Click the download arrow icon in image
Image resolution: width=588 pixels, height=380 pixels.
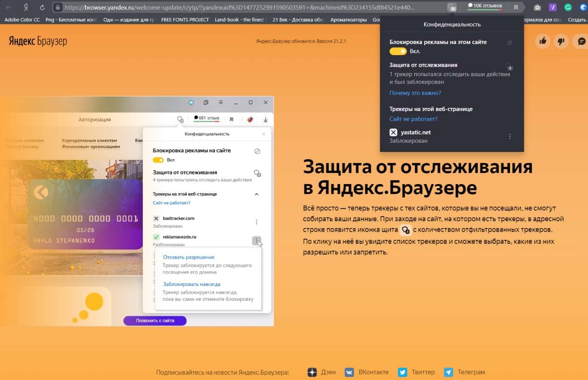tap(266, 119)
